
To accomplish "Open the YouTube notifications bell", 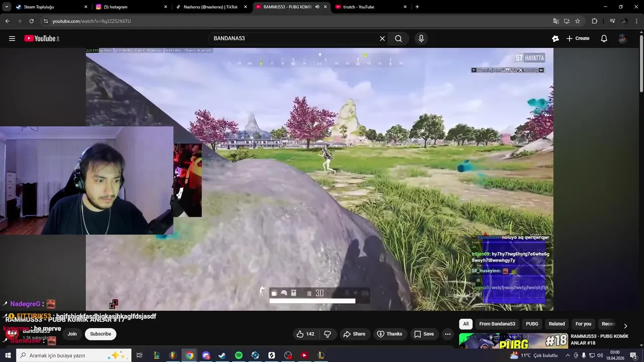I will [604, 38].
